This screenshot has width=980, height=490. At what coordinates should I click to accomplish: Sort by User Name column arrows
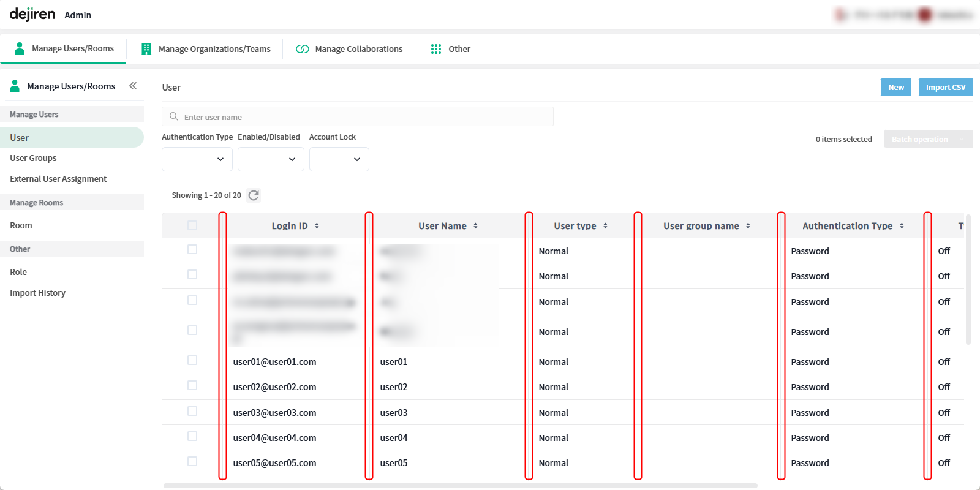coord(475,226)
